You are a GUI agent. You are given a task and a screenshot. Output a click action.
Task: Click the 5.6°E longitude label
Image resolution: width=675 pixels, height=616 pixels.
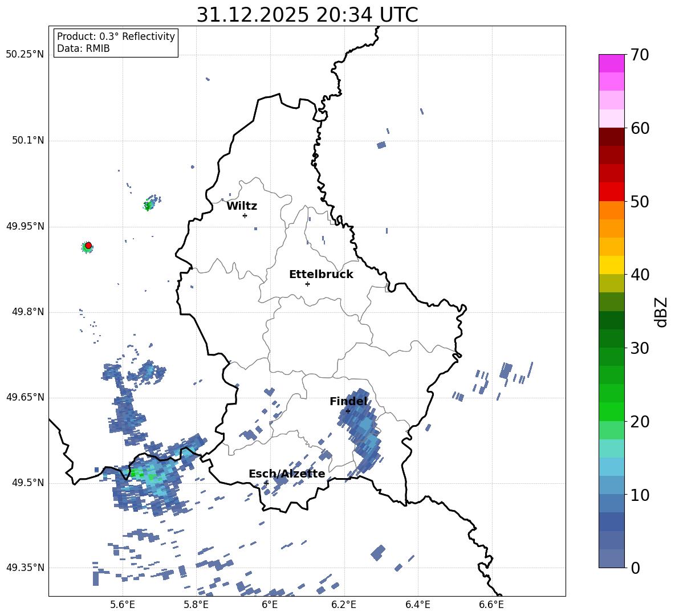(122, 605)
